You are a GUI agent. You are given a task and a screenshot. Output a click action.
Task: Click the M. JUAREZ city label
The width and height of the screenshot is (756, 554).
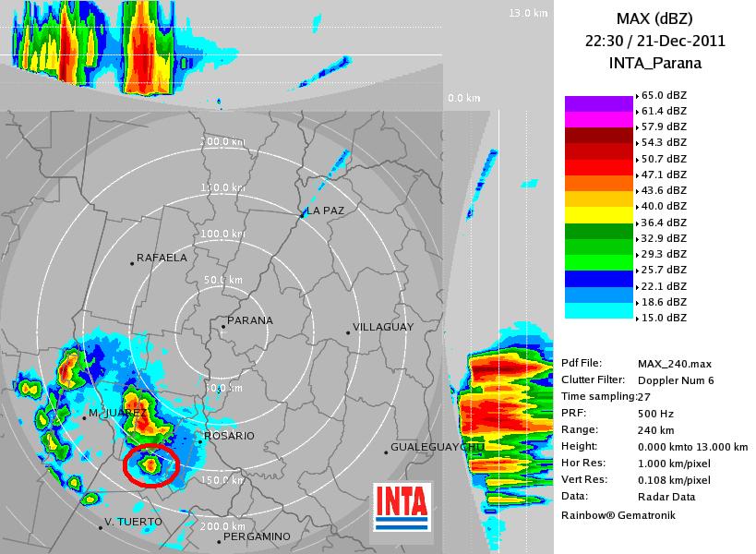[117, 414]
